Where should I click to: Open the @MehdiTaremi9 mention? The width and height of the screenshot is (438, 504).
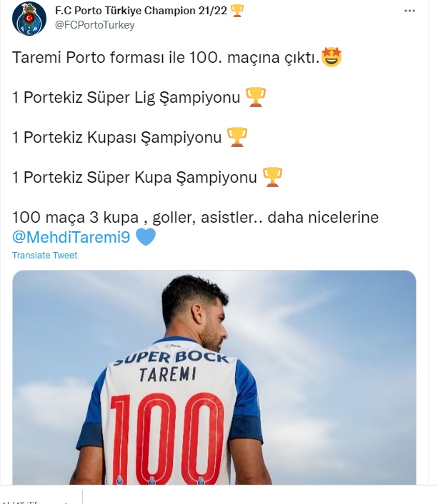click(71, 236)
